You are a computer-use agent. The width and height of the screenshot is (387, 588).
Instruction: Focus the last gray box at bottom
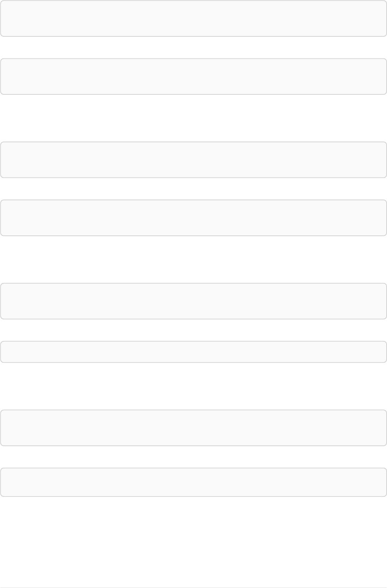coord(193,482)
